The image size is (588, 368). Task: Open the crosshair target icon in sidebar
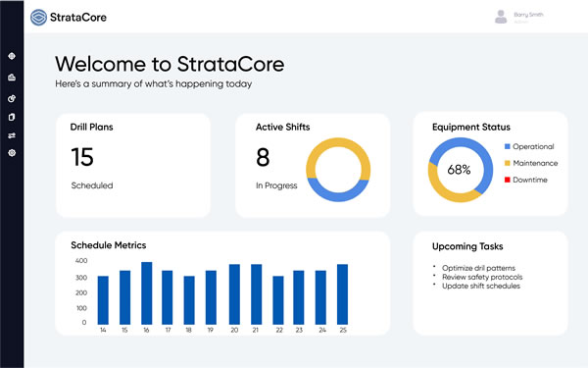pyautogui.click(x=12, y=56)
